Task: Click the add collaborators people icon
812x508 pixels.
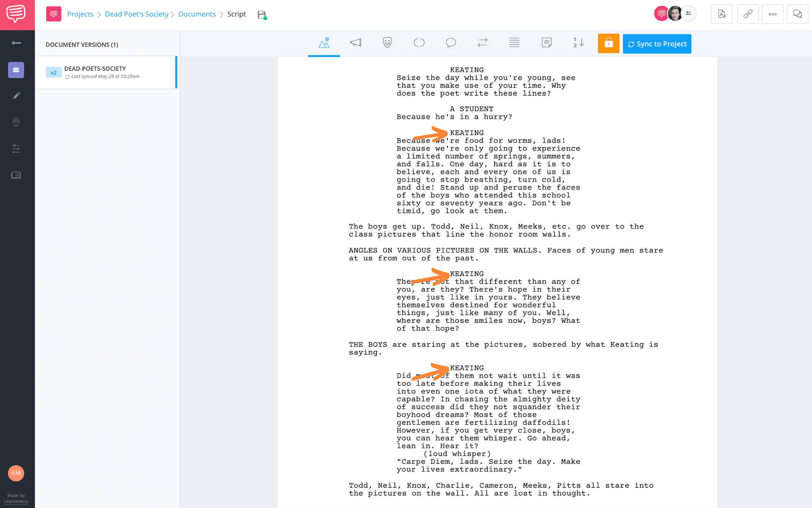Action: (689, 14)
